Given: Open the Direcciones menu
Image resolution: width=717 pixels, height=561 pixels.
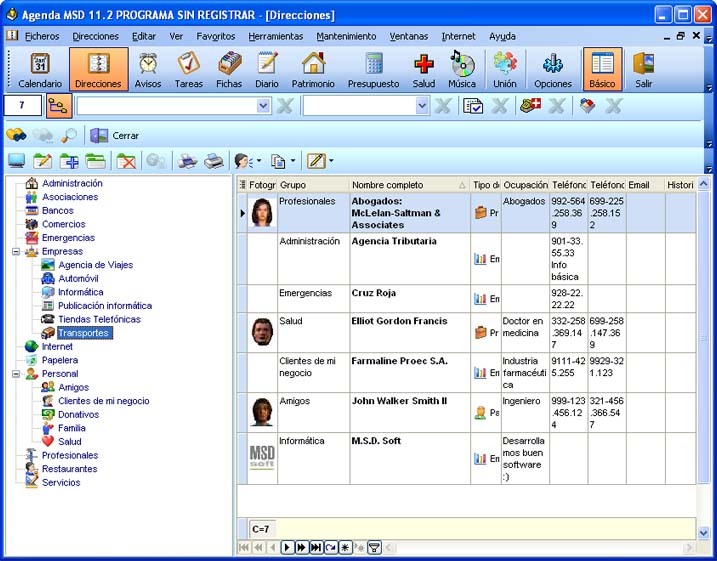Looking at the screenshot, I should pos(95,36).
